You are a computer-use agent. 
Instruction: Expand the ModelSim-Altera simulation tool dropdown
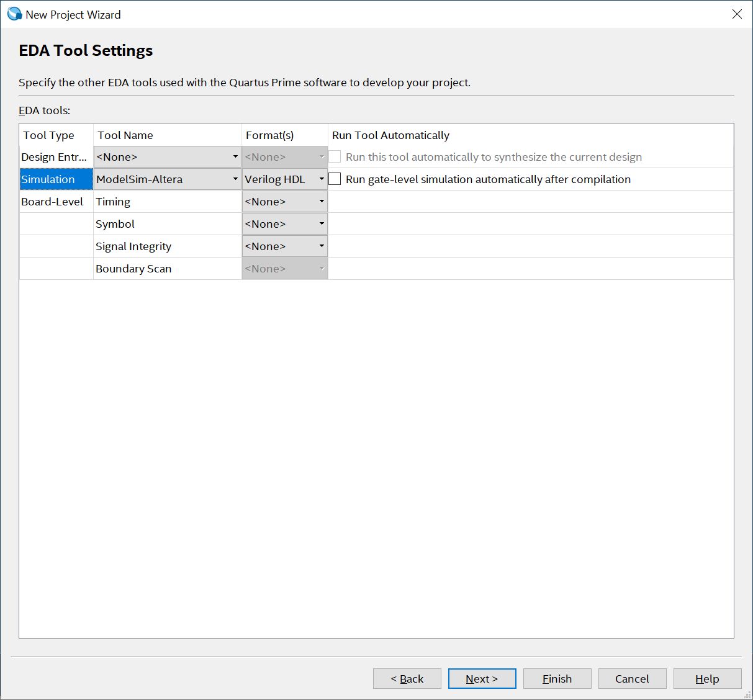pos(167,179)
